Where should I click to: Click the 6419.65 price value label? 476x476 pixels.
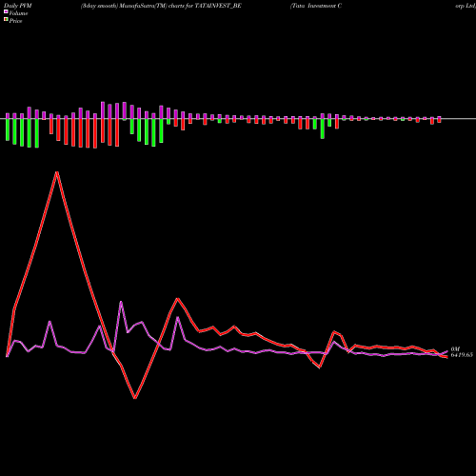pyautogui.click(x=462, y=355)
